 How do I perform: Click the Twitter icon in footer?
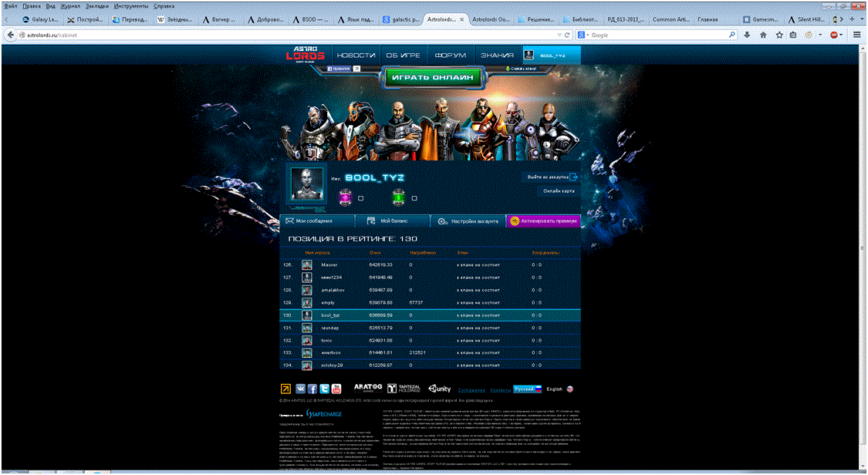[325, 389]
